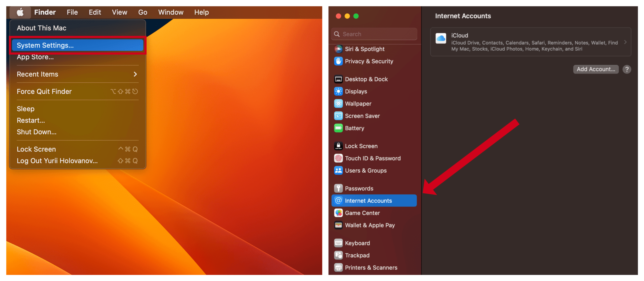This screenshot has width=644, height=281.
Task: Open the Apple logo menu
Action: (x=20, y=12)
